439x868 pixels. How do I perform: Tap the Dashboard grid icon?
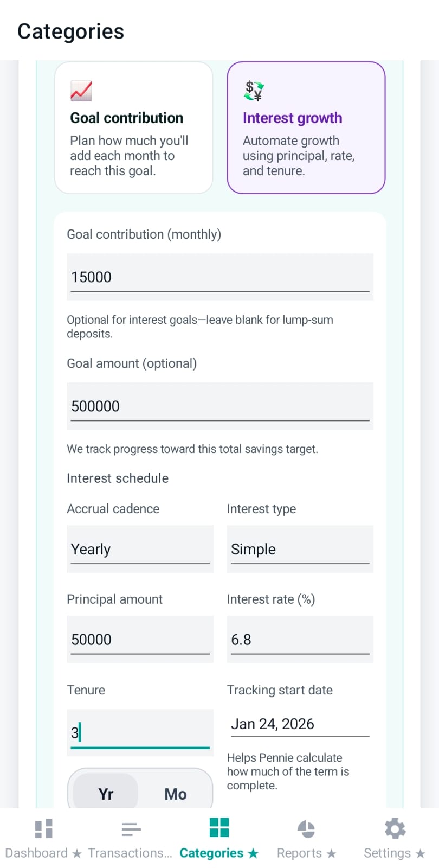tap(43, 827)
